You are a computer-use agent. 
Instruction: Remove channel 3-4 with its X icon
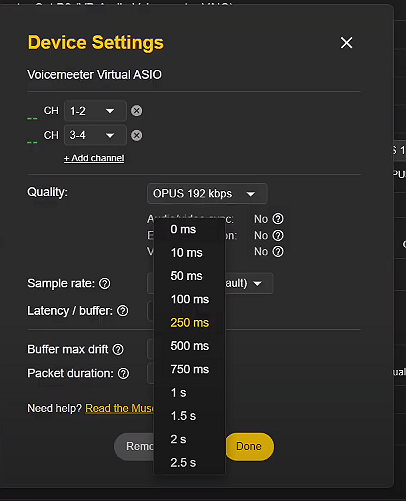coord(136,135)
